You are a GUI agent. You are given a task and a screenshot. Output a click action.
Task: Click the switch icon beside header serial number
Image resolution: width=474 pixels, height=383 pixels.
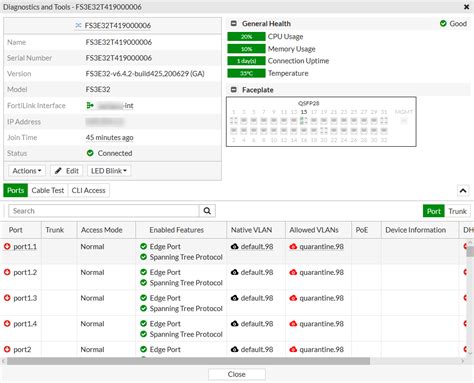(x=78, y=25)
